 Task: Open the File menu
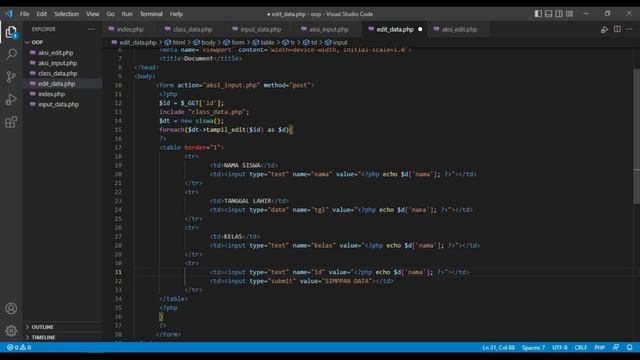24,14
